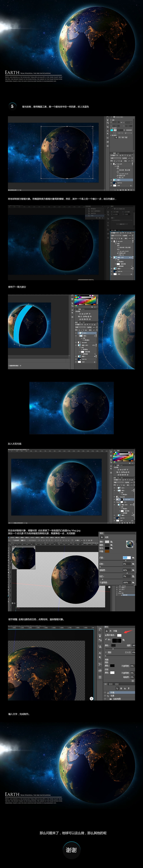Click texture folder icon next to 反射 0%
Image resolution: width=143 pixels, height=868 pixels.
133,564
